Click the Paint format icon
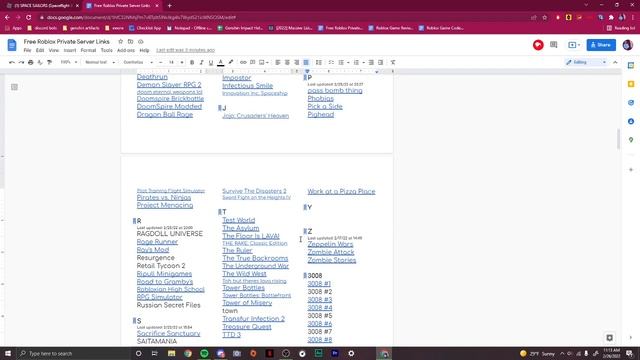 (49, 62)
